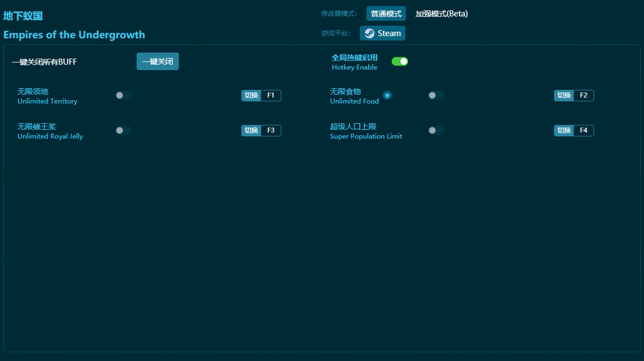Viewport: 644px width, 361px height.
Task: Select 普通模式 mode tab
Action: click(386, 14)
